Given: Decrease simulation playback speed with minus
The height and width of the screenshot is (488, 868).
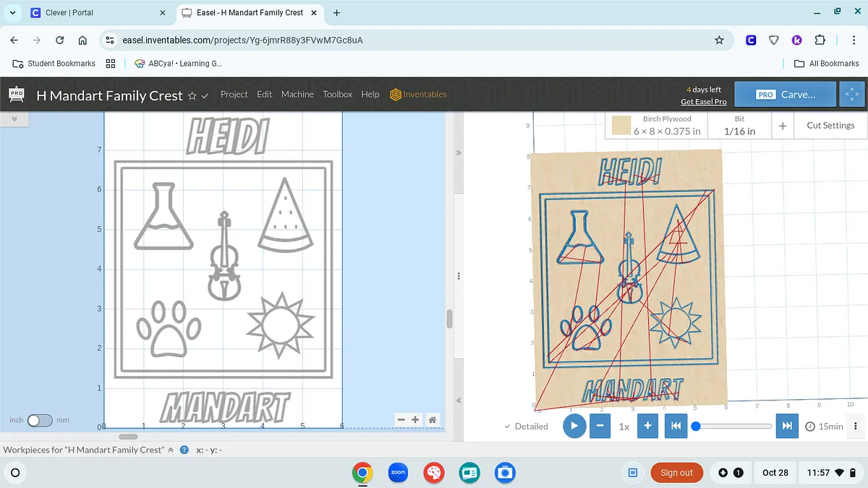Looking at the screenshot, I should 600,426.
